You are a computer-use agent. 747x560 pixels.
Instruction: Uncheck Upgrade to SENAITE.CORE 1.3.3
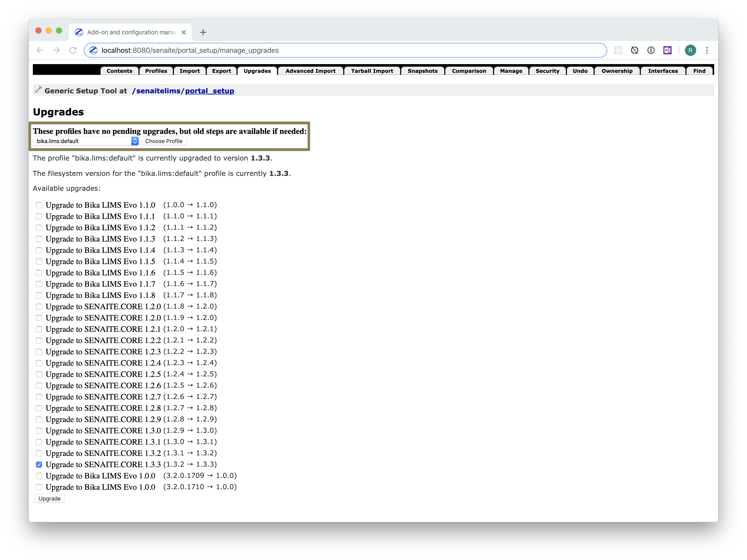tap(39, 465)
